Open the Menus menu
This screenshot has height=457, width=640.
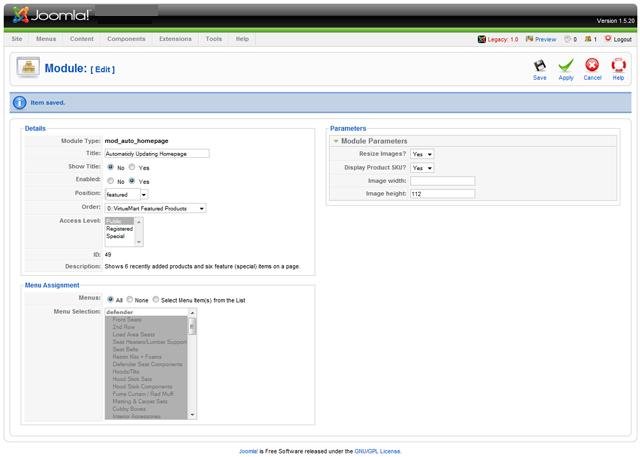point(46,39)
